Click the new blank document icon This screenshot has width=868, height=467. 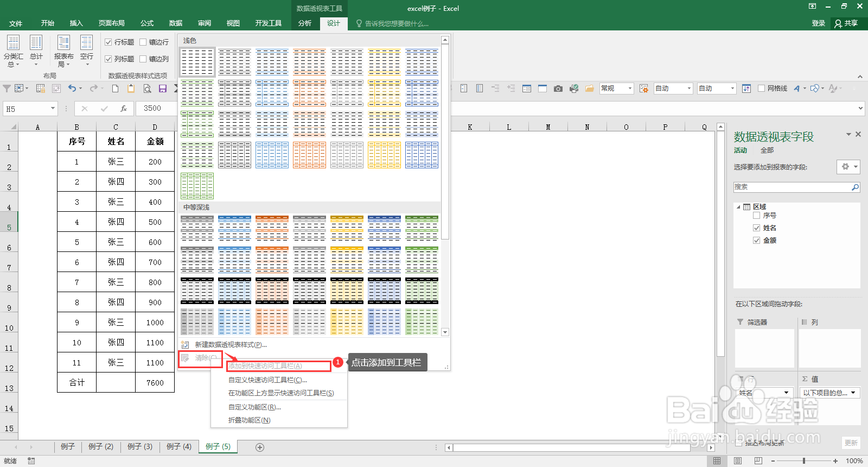click(115, 89)
